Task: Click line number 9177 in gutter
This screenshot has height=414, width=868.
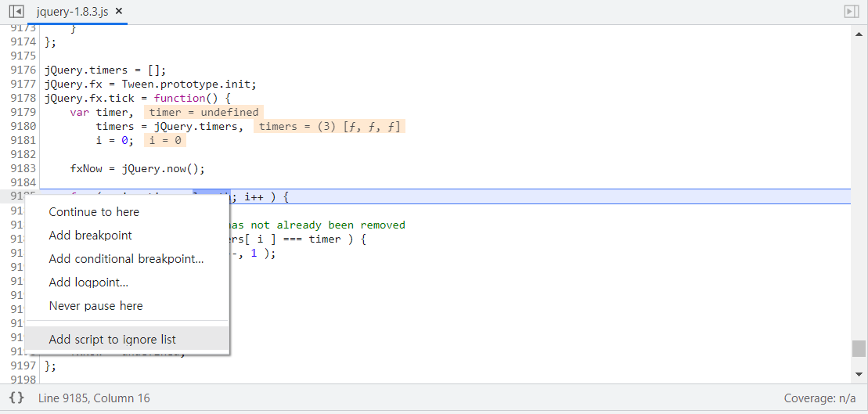Action: (x=23, y=84)
